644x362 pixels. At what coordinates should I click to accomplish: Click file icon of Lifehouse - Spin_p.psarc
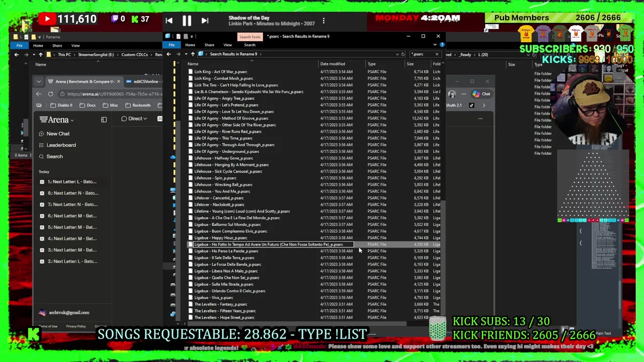click(190, 178)
